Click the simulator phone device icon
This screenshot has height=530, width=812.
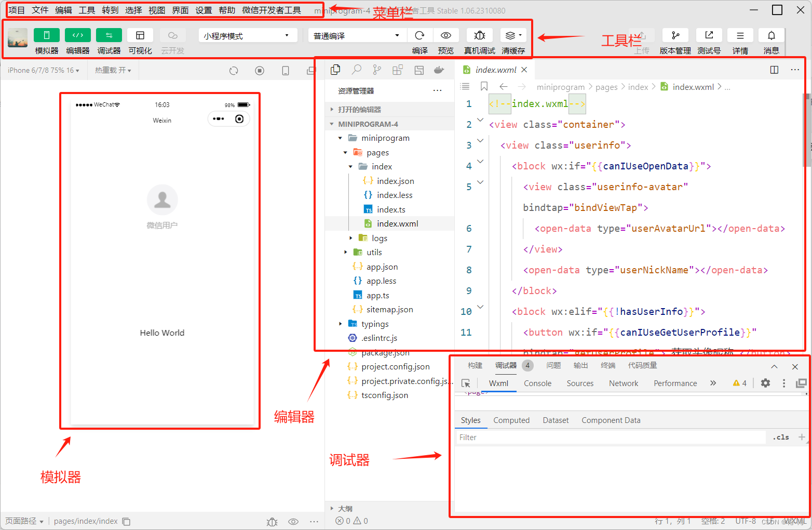click(286, 71)
